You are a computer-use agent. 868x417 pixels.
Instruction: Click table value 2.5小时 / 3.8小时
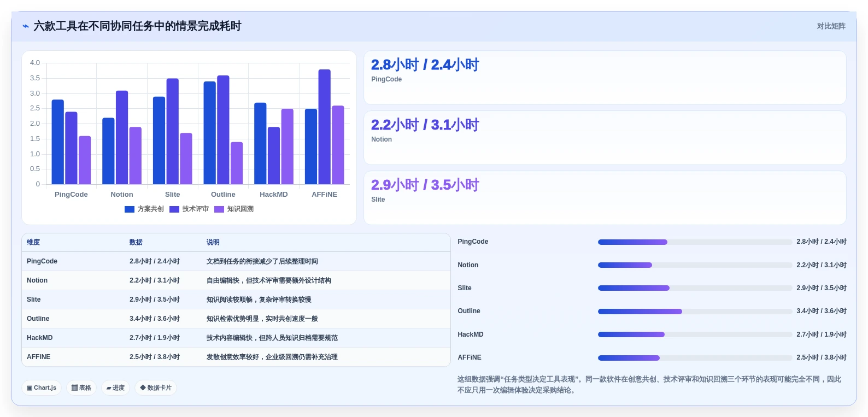click(x=155, y=357)
